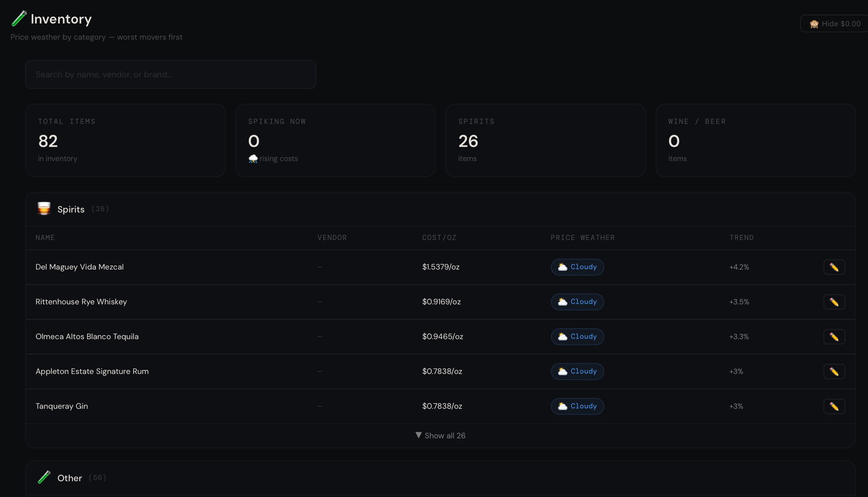Select the Tanqueray Gin name

tap(62, 406)
